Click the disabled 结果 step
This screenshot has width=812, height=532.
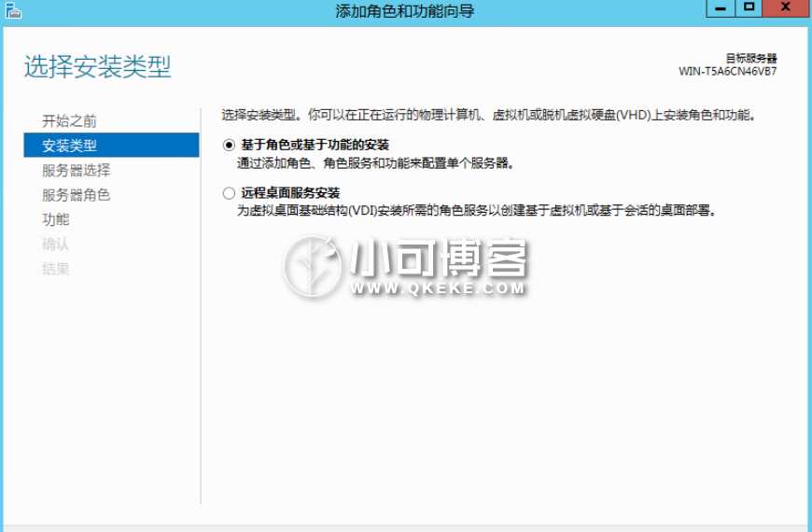click(x=55, y=269)
